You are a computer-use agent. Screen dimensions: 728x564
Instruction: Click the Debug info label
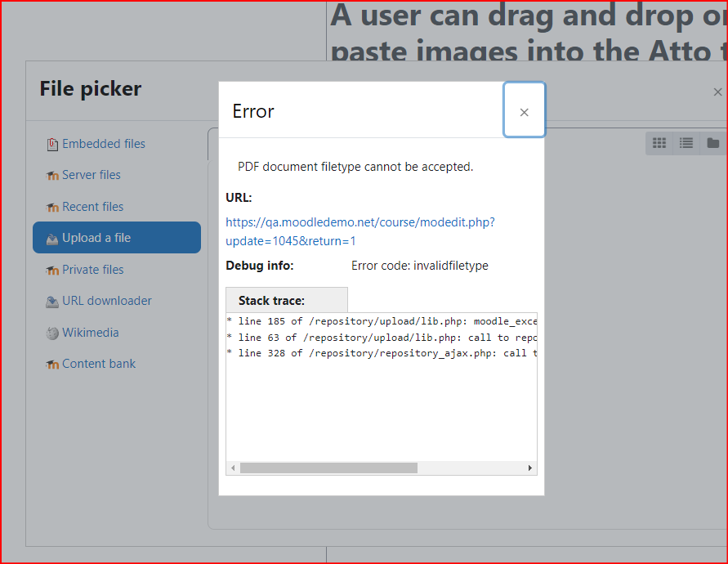coord(260,266)
